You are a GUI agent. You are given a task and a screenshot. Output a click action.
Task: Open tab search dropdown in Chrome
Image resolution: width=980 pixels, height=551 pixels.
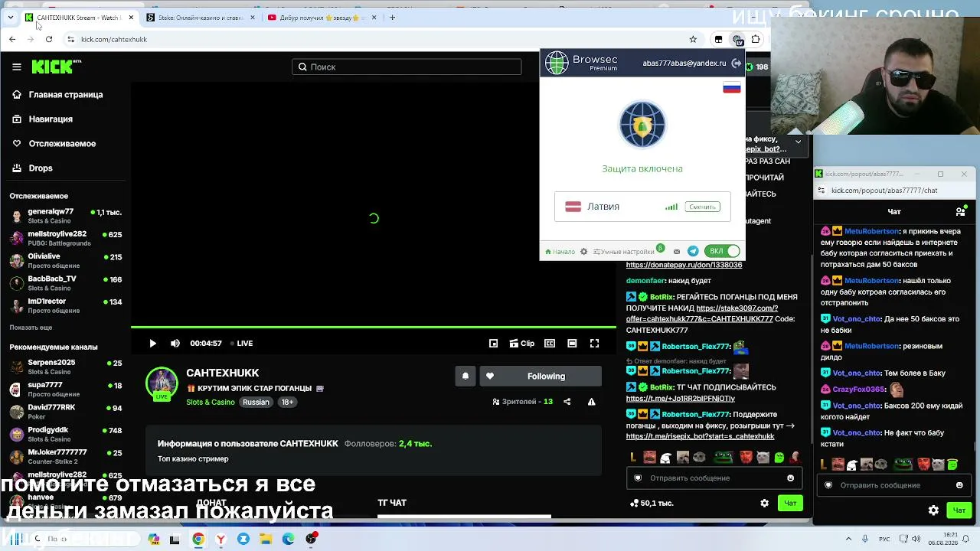click(x=11, y=17)
